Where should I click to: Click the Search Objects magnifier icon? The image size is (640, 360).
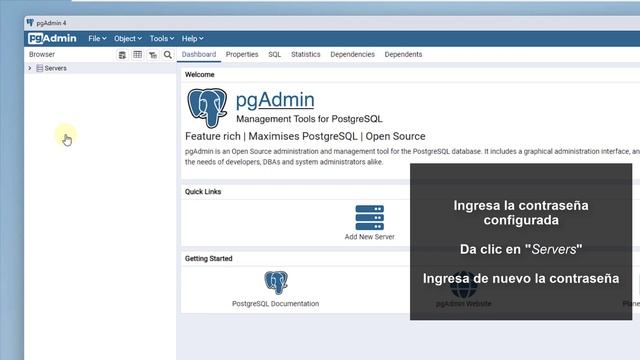pyautogui.click(x=168, y=55)
